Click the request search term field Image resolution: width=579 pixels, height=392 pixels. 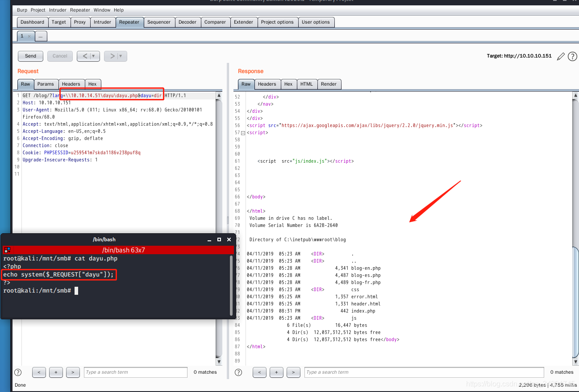pos(136,372)
